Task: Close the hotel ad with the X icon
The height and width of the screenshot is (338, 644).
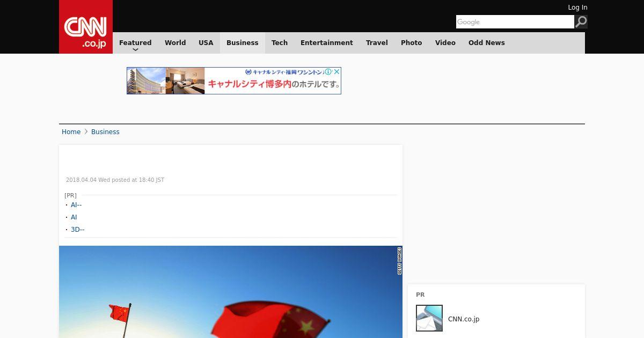Action: (x=336, y=71)
